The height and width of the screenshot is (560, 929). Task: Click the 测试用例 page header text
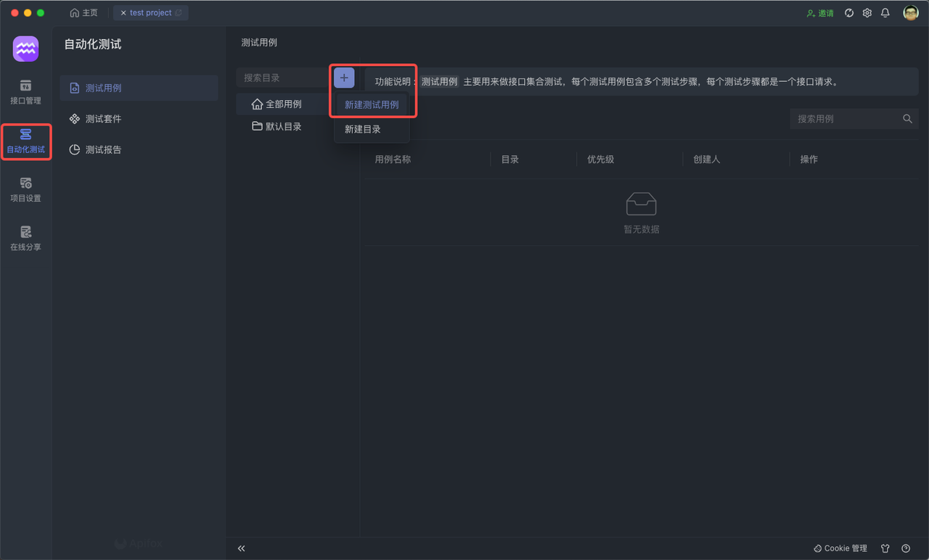click(259, 43)
